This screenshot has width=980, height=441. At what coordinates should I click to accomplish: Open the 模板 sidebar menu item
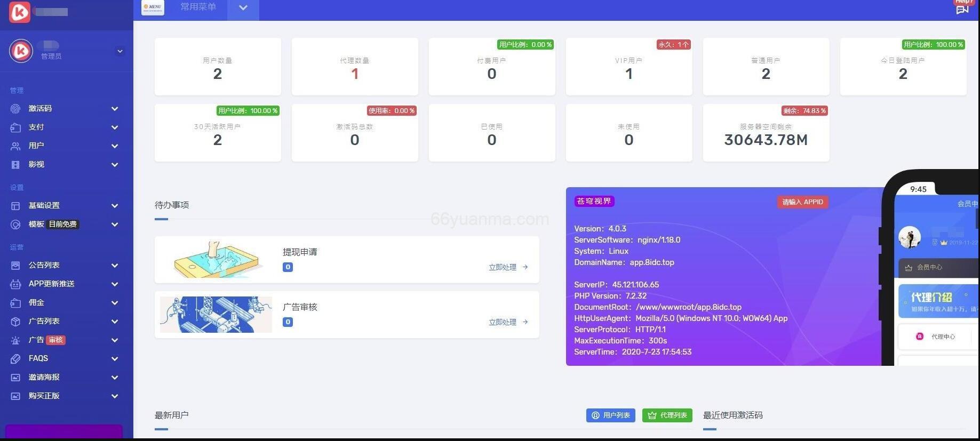coord(36,224)
